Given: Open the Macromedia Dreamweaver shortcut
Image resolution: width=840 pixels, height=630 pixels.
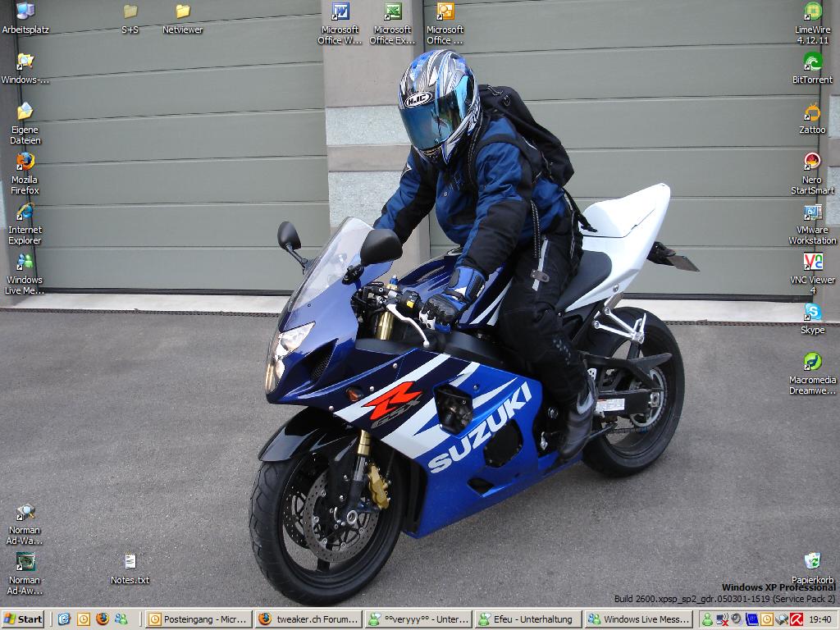Looking at the screenshot, I should (x=812, y=362).
